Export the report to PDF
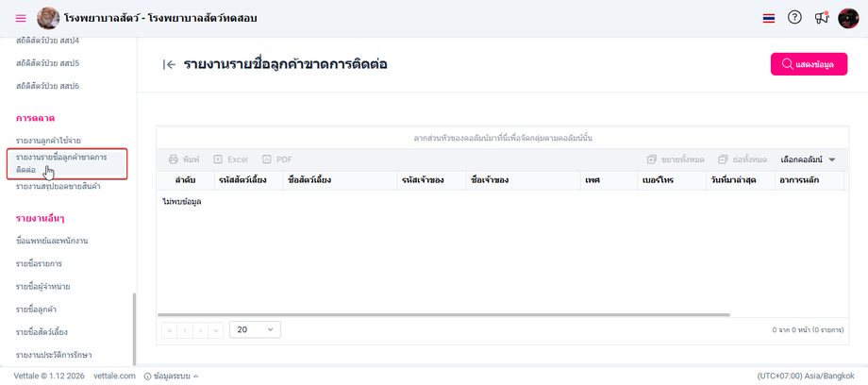Screen dimensions: 868x385 (276, 159)
